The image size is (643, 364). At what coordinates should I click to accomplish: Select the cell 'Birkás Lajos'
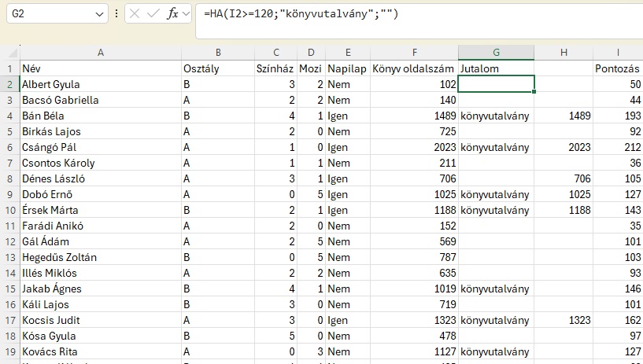(x=101, y=131)
